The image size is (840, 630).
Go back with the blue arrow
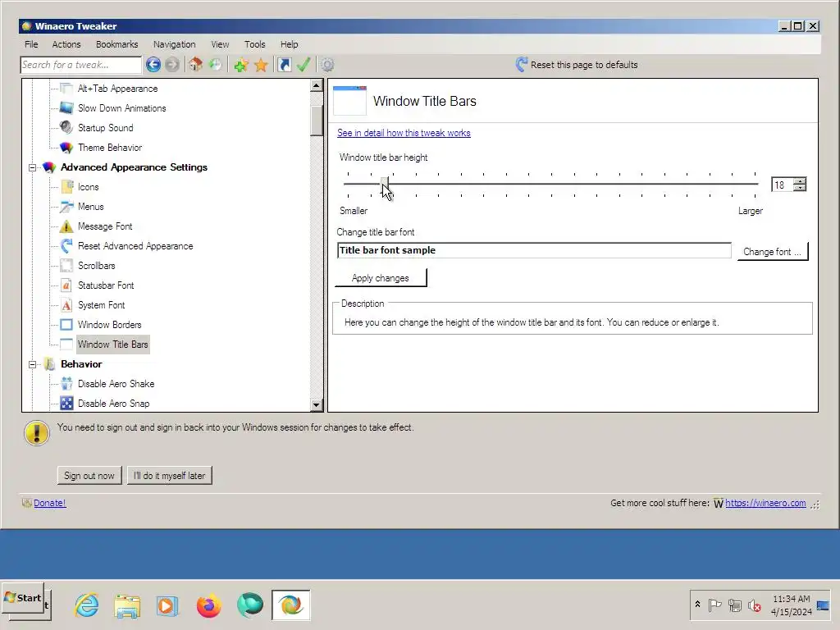[153, 65]
